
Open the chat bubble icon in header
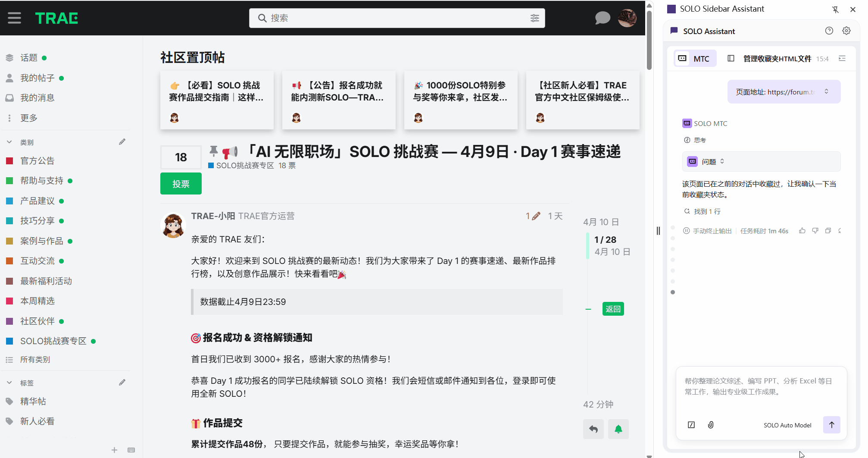603,18
